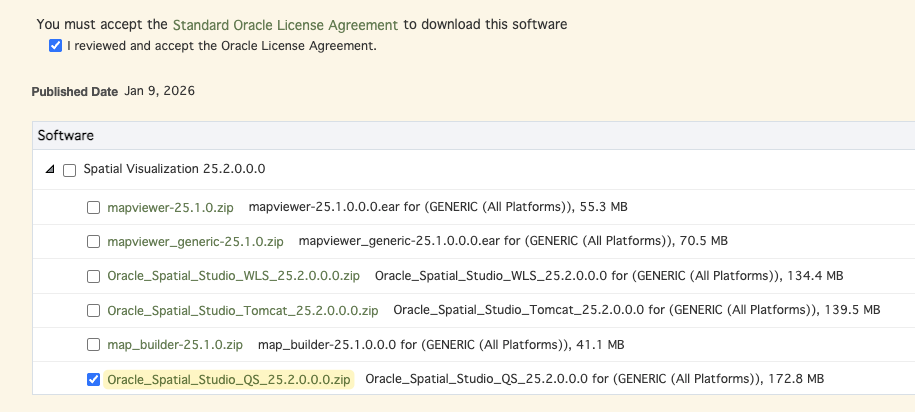The image size is (915, 412).
Task: Download mapviewer-25.1.0.zip via its link
Action: pos(170,207)
